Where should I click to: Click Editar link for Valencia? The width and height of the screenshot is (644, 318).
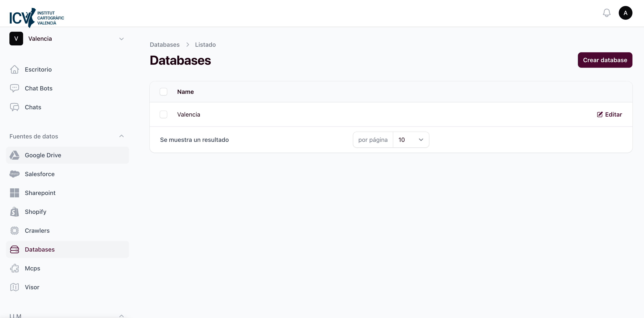point(610,114)
